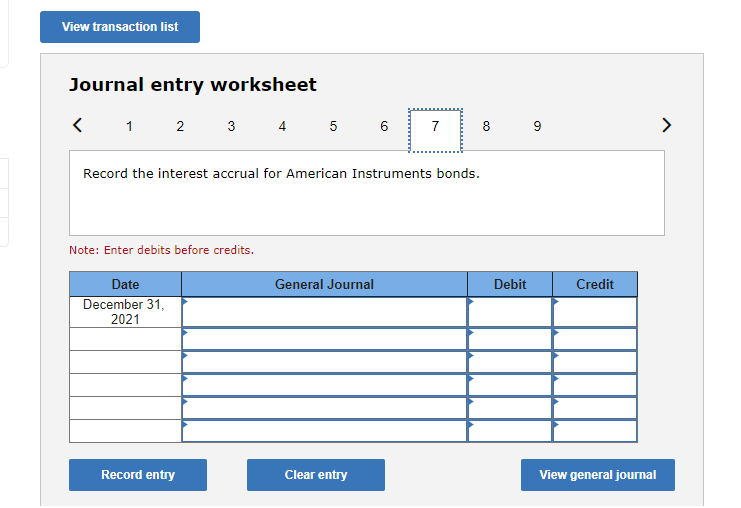Screen dimensions: 741x508
Task: Select the active worksheet tab 7
Action: coord(435,130)
